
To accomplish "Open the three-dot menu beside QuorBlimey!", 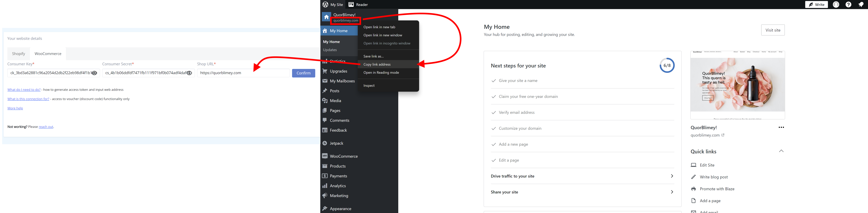I will coord(781,127).
